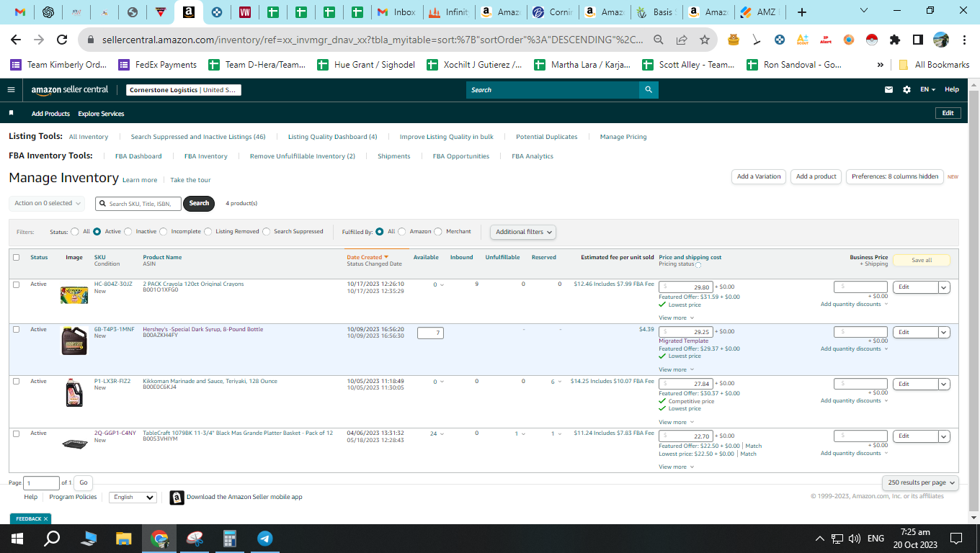980x553 pixels.
Task: Go to the Shipments tab
Action: pyautogui.click(x=394, y=156)
